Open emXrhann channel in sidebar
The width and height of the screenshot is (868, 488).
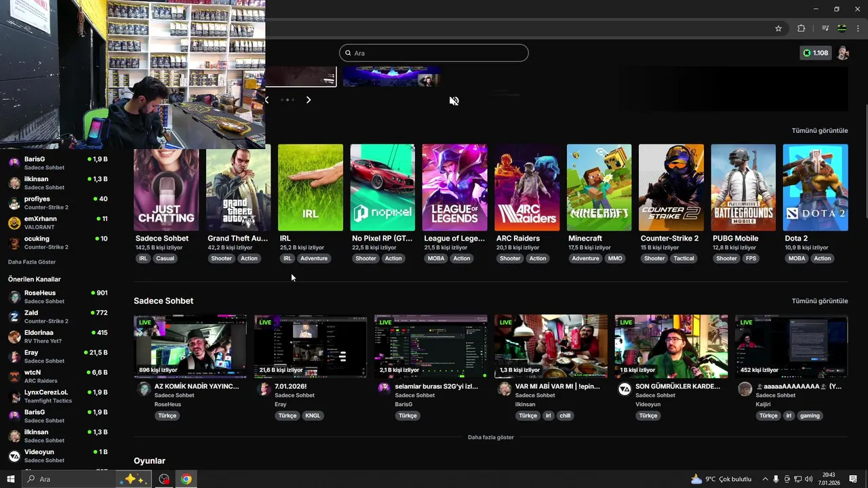(x=58, y=223)
